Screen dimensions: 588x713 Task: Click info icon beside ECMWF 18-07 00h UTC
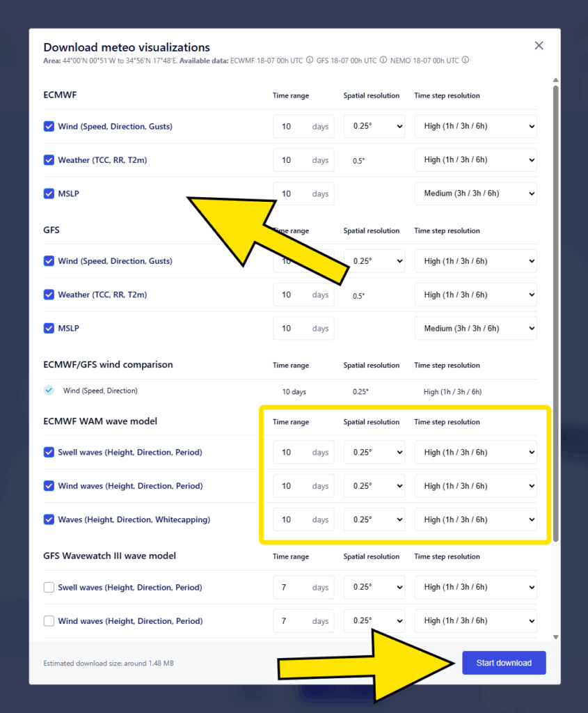[310, 60]
